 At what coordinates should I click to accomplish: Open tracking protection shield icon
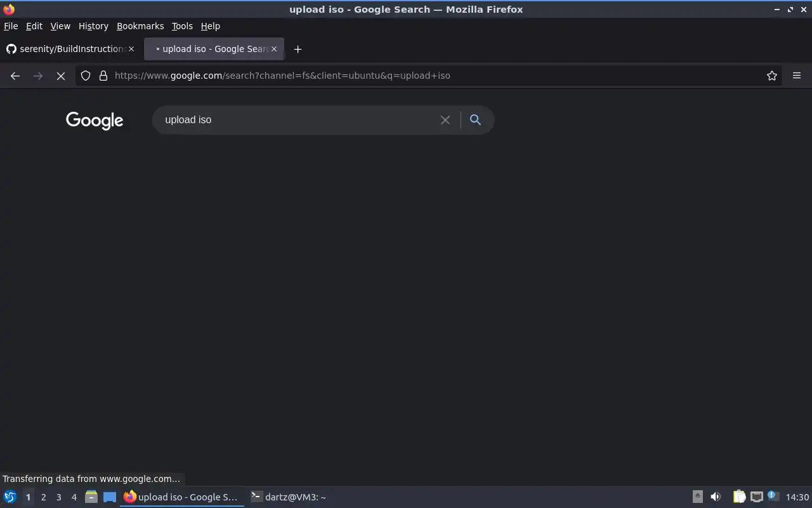[86, 76]
